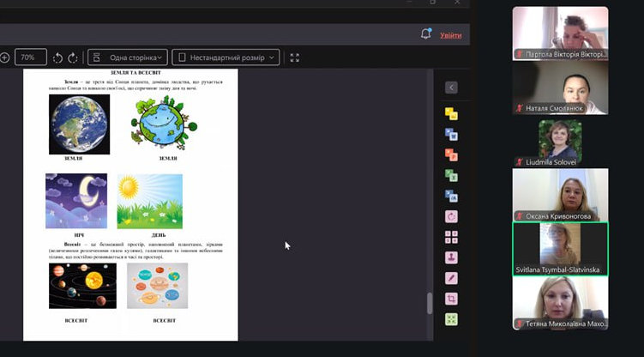Viewport: 644px width, 357px height.
Task: Collapse the right tools sidebar
Action: [451, 88]
